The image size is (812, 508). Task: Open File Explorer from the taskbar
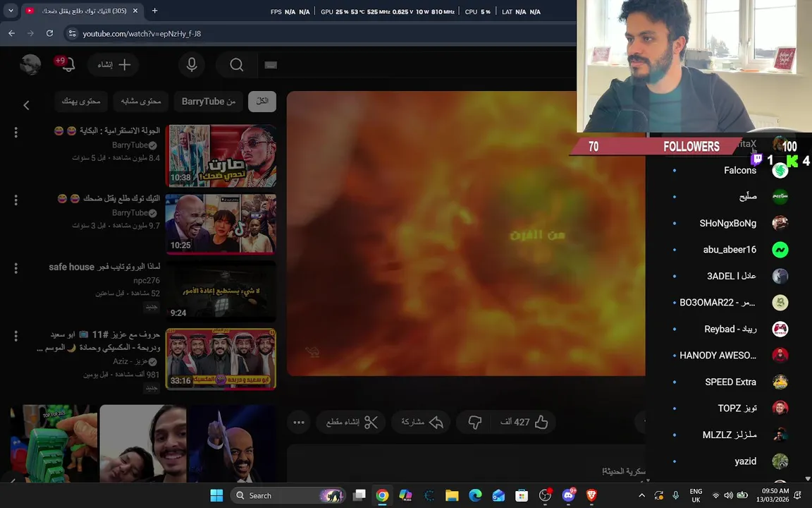coord(452,495)
